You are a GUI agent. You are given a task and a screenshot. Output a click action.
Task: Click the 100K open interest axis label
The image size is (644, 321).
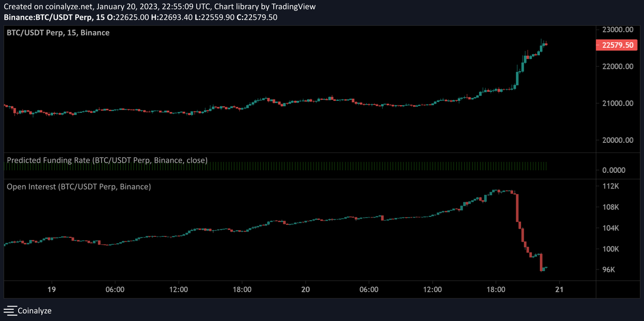click(x=612, y=249)
